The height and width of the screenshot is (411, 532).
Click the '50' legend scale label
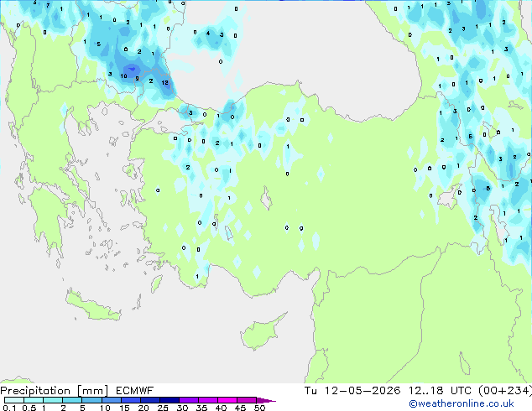coord(259,408)
